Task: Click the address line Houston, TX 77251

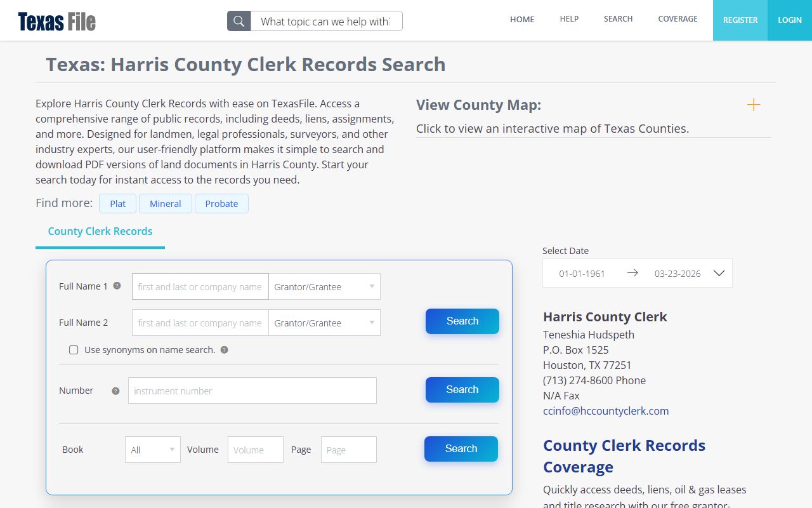Action: (x=587, y=365)
